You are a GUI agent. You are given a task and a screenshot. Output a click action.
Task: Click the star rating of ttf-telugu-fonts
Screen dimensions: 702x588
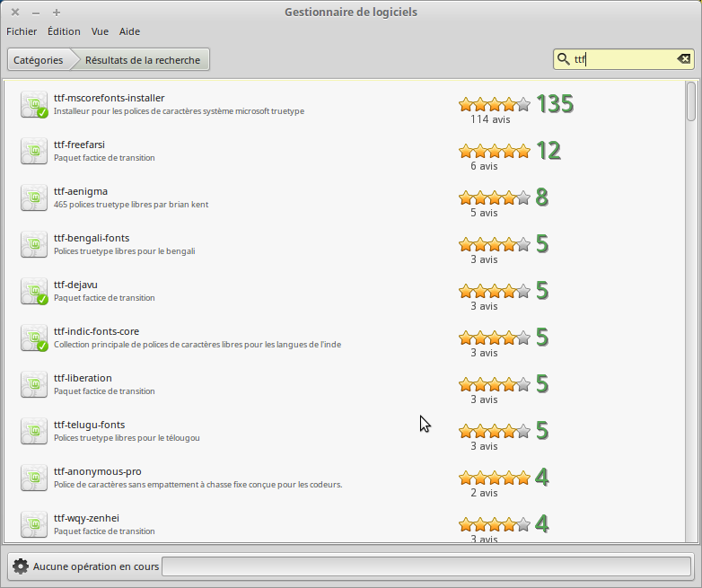[494, 431]
